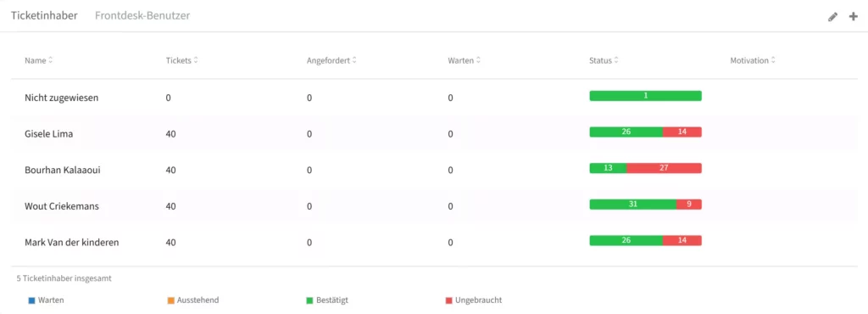Click Gisele Lima's ticket count 40
Image resolution: width=868 pixels, height=314 pixels.
point(170,134)
